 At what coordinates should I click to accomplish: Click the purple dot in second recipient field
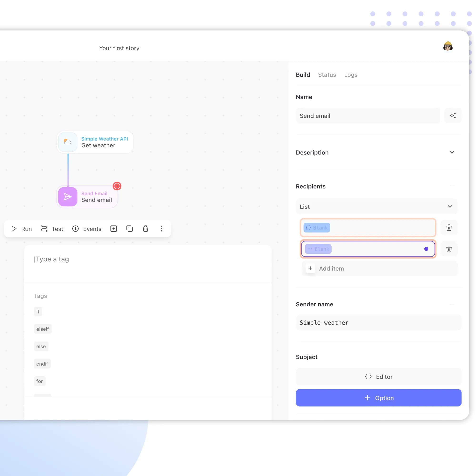[x=426, y=249]
